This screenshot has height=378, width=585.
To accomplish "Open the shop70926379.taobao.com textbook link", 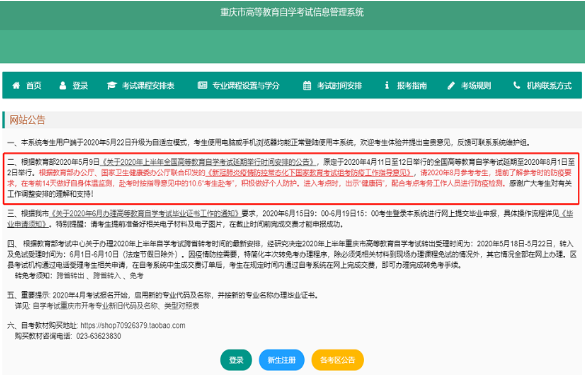I will tap(133, 325).
